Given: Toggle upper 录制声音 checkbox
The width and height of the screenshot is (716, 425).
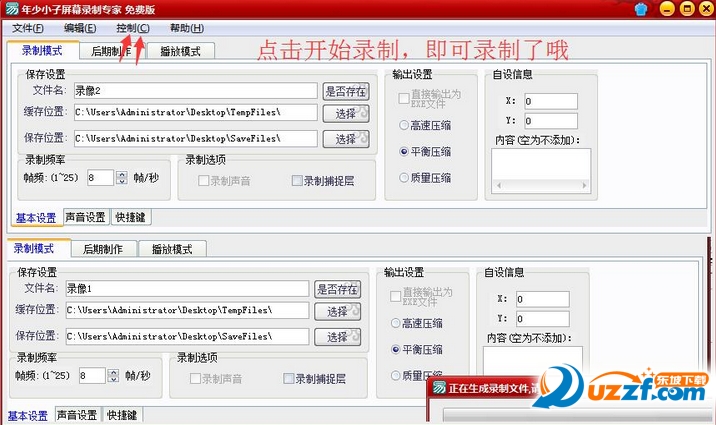Looking at the screenshot, I should tap(203, 181).
